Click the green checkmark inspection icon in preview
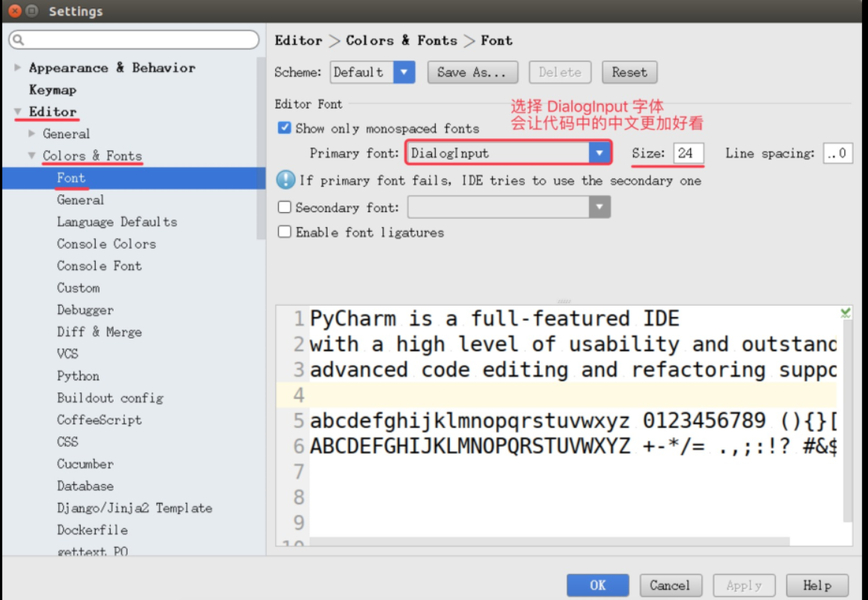Image resolution: width=868 pixels, height=600 pixels. (x=846, y=313)
